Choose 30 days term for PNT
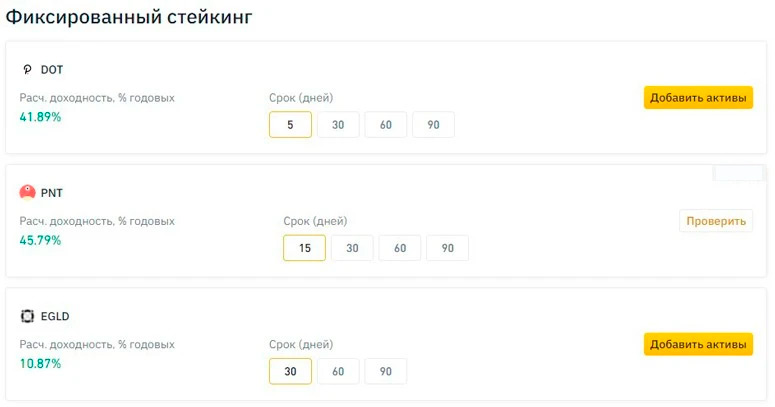The height and width of the screenshot is (407, 775). (x=352, y=248)
